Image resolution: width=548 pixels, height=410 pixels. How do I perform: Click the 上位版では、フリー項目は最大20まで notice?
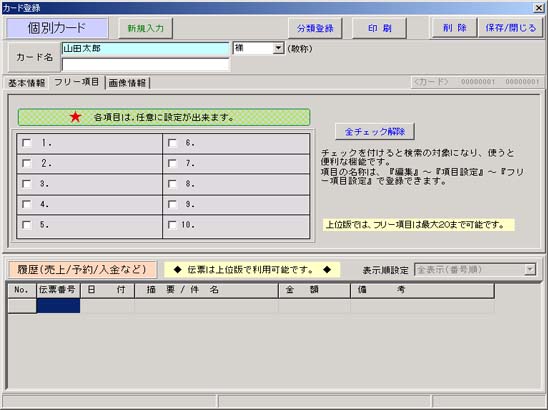click(418, 224)
